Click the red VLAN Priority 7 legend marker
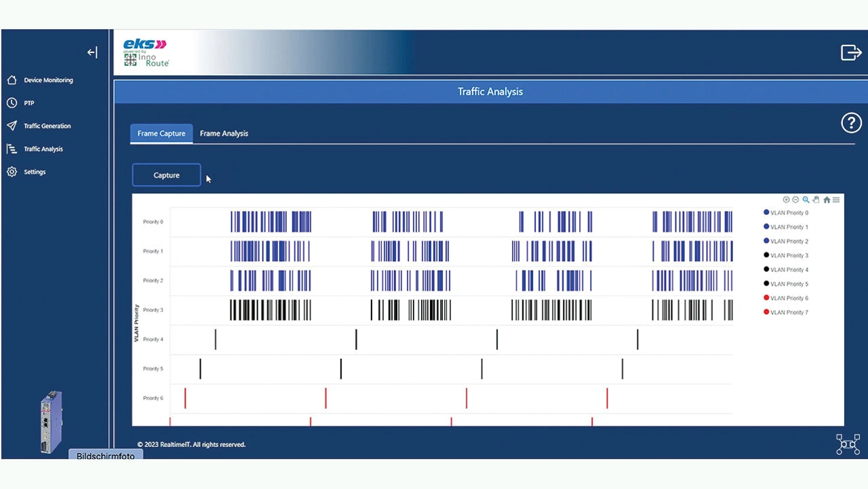Screen dimensions: 868x489 [x=766, y=312]
